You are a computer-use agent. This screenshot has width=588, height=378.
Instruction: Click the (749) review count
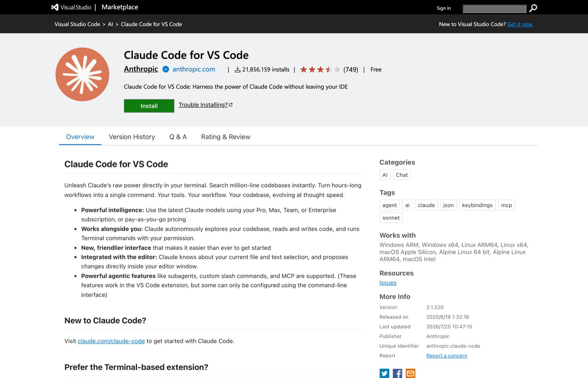(351, 69)
